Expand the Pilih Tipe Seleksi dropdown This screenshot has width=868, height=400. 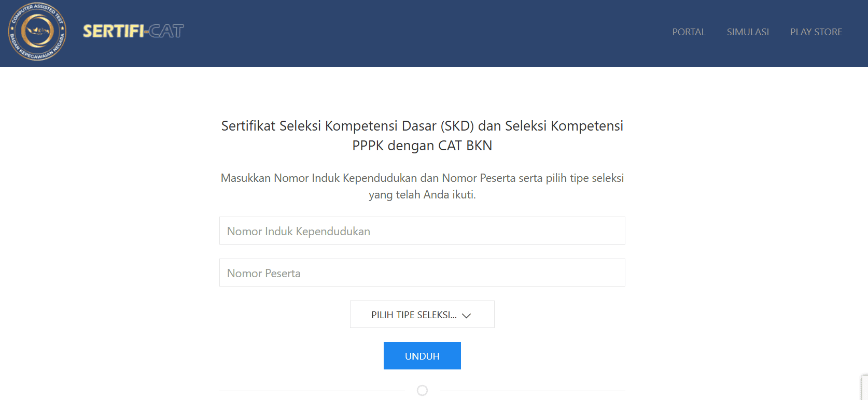tap(422, 315)
